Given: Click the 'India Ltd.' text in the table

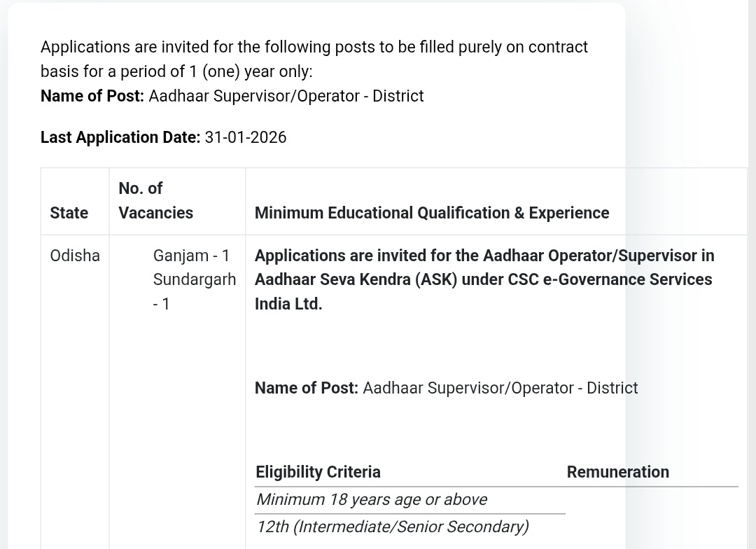Looking at the screenshot, I should click(x=288, y=304).
